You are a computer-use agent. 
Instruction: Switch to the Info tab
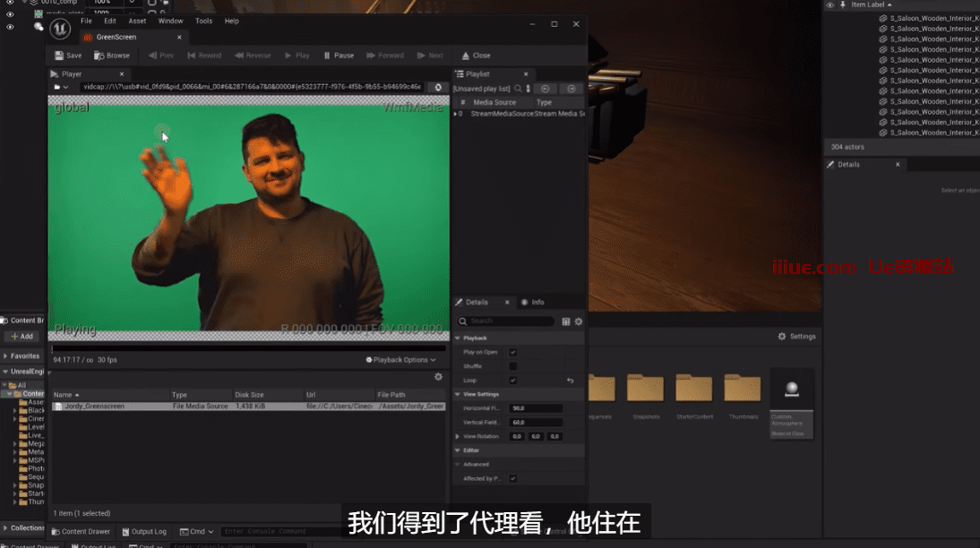(x=533, y=303)
